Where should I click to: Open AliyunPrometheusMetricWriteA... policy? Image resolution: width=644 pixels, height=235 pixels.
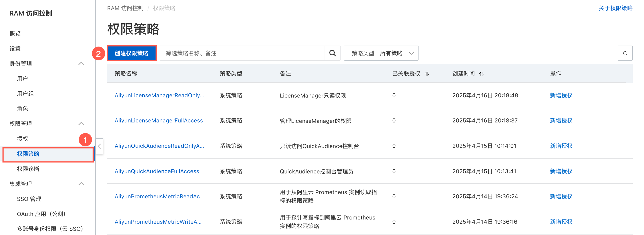pyautogui.click(x=158, y=222)
